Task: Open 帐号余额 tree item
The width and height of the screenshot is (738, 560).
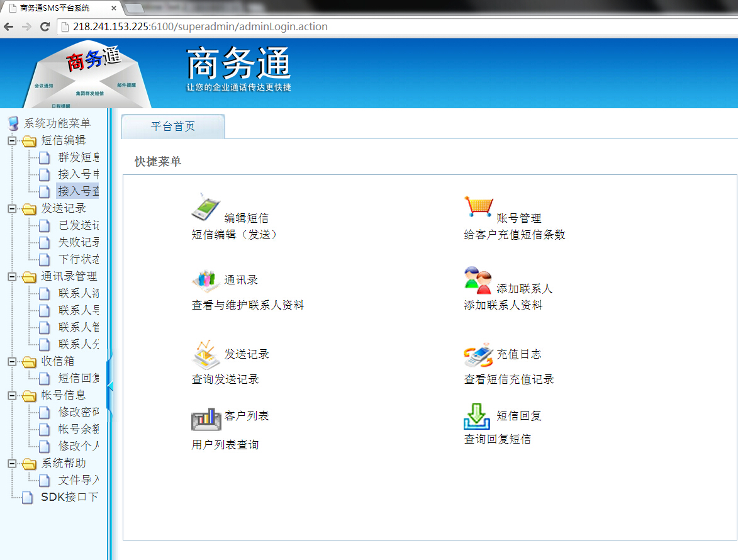Action: 79,428
